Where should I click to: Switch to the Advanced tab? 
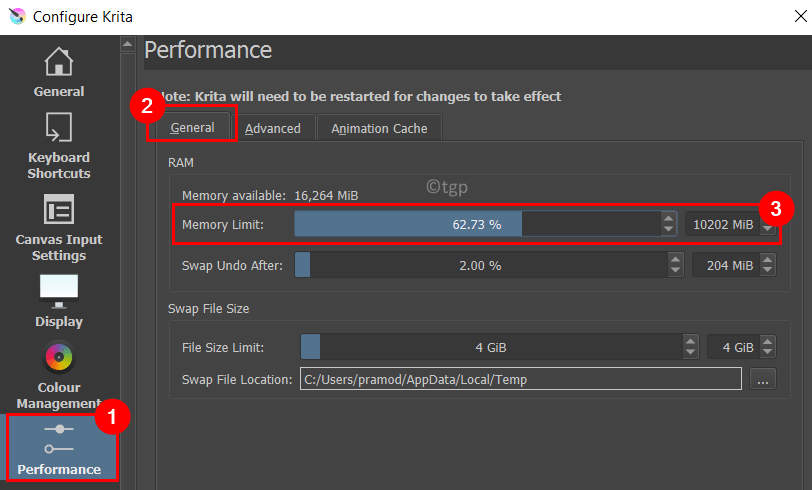(272, 128)
